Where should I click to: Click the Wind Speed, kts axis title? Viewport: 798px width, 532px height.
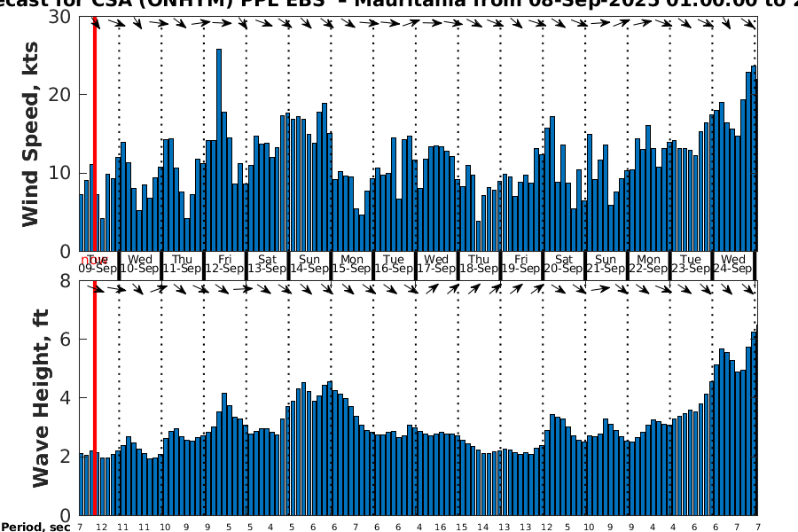pos(30,134)
